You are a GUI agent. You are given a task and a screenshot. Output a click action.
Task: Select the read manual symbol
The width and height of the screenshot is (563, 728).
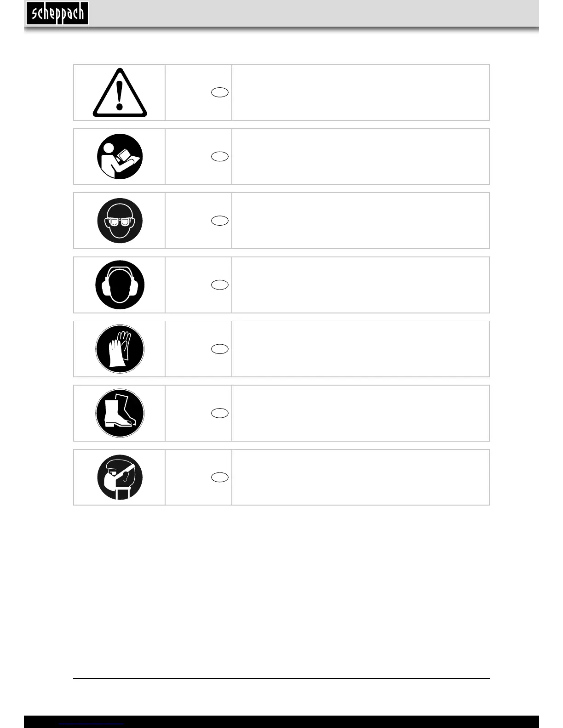120,156
